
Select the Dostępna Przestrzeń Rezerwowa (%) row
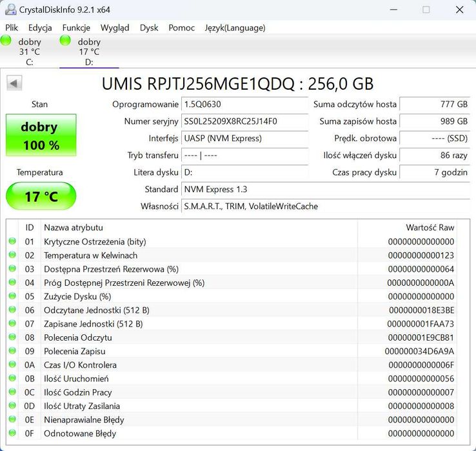(232, 269)
